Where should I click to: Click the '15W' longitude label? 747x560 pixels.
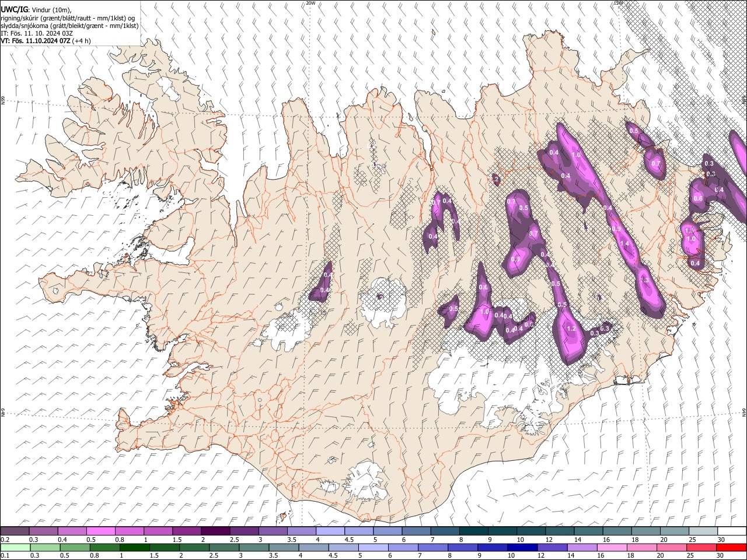pos(618,3)
